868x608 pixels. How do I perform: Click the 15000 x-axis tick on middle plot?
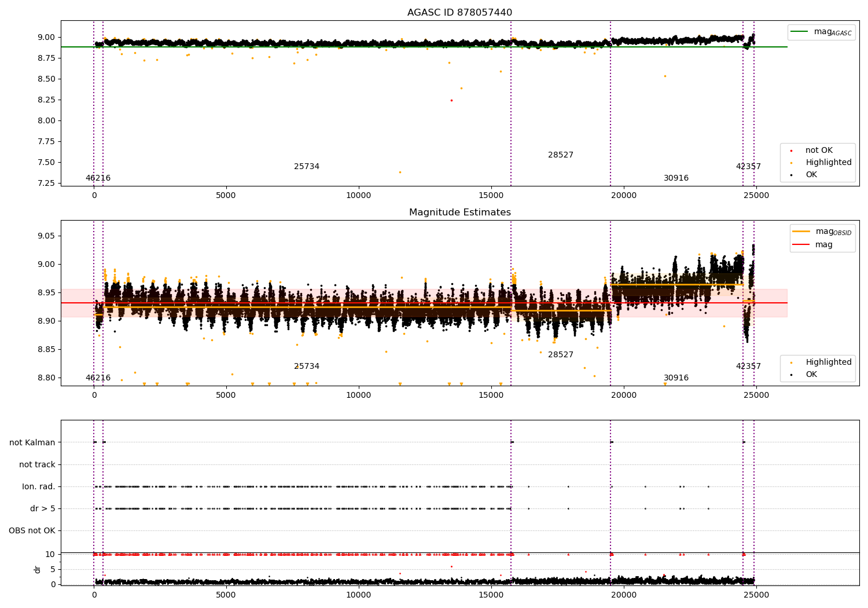[491, 395]
